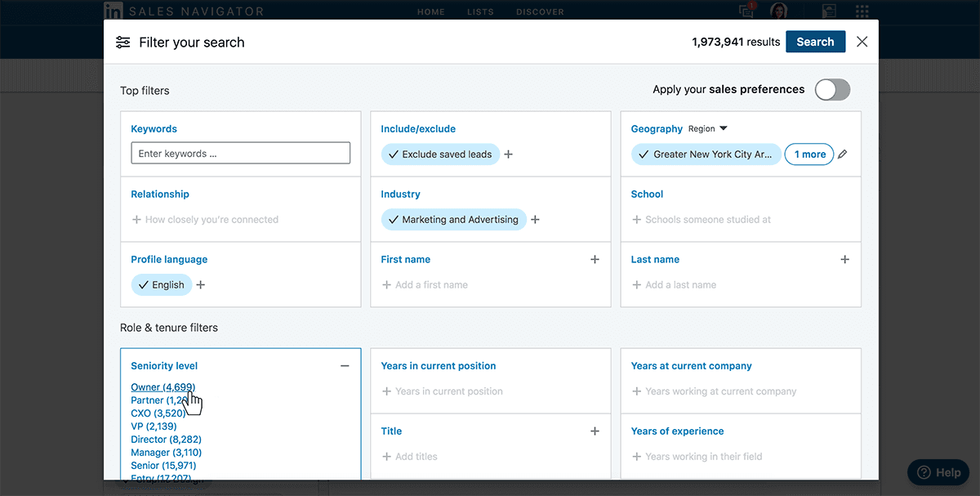Open the Geography Region dropdown
This screenshot has width=980, height=496.
click(x=708, y=129)
